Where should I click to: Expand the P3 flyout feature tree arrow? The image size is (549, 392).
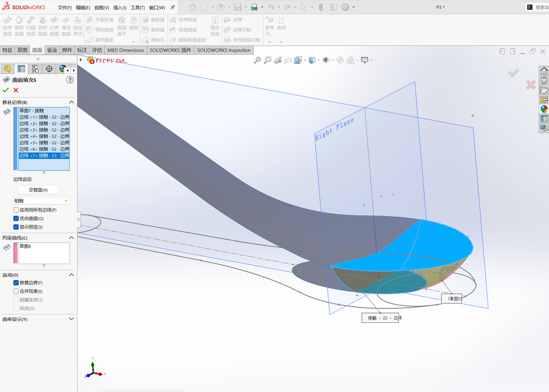click(x=81, y=60)
